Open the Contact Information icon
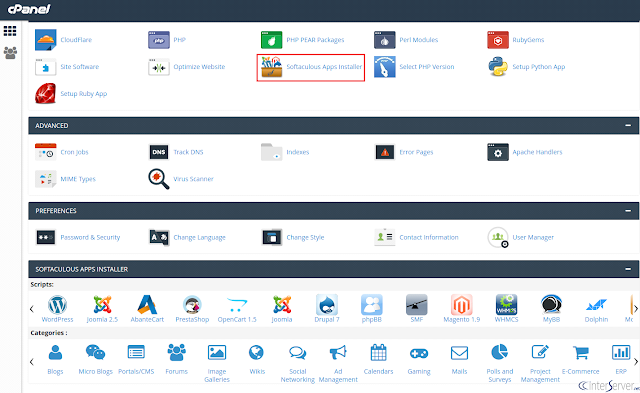 click(384, 238)
